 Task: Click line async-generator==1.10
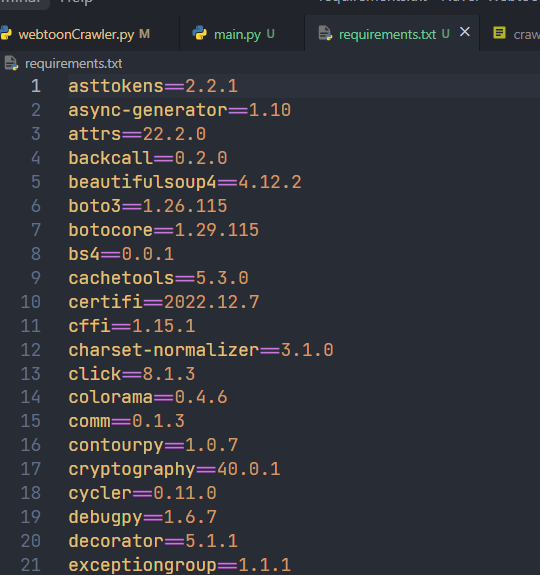click(180, 110)
